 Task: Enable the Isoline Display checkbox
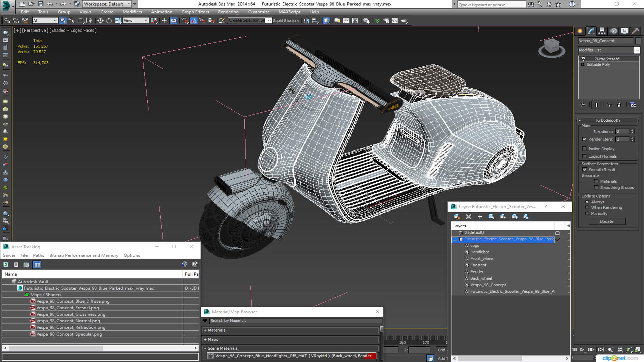584,149
